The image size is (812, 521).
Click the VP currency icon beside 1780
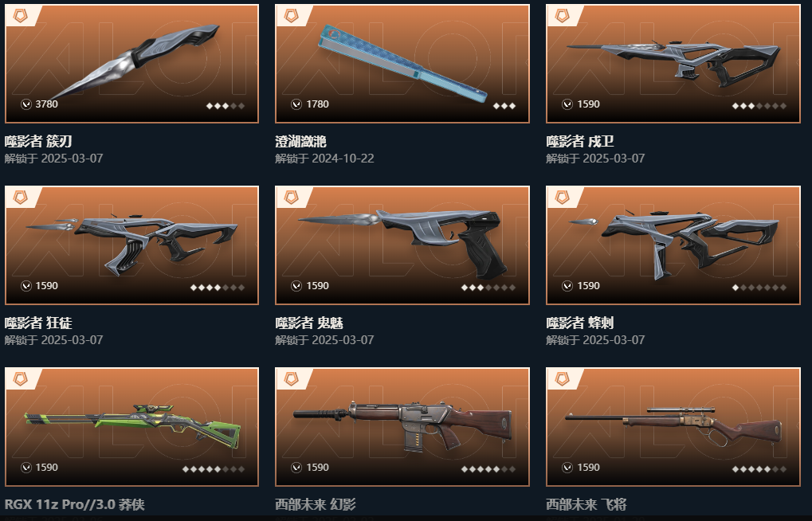click(296, 104)
